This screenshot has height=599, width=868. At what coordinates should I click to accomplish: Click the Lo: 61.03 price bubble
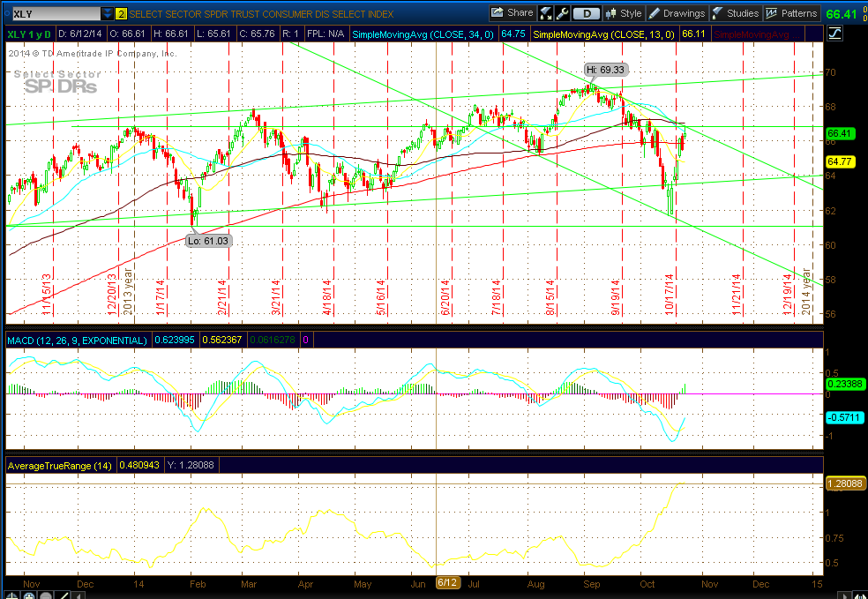207,241
